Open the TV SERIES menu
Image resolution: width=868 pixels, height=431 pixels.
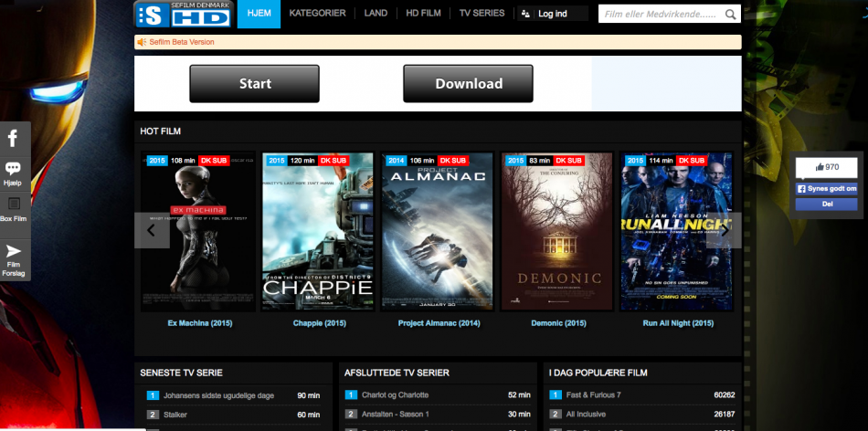pyautogui.click(x=482, y=14)
